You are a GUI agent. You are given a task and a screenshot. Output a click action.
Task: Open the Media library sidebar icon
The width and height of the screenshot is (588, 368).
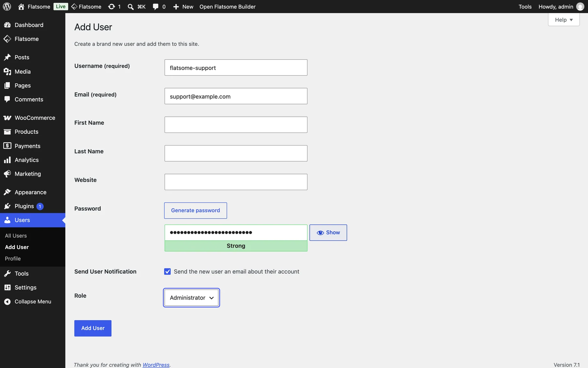(7, 71)
